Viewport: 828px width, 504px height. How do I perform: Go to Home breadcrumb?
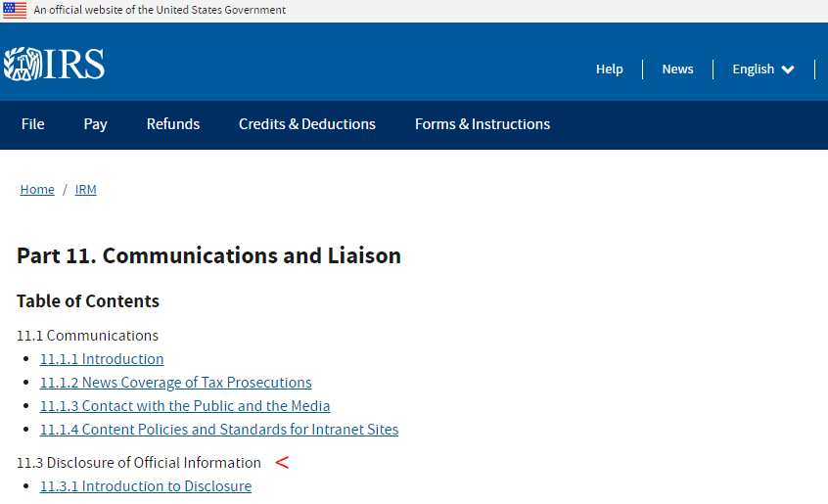(37, 190)
